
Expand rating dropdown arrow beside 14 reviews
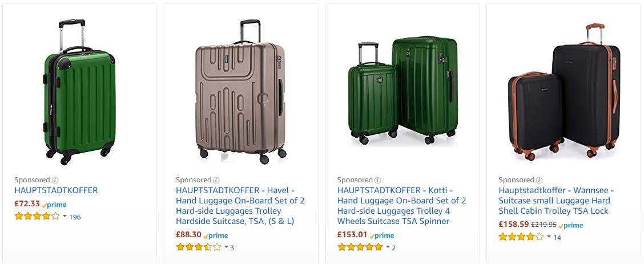pos(549,237)
